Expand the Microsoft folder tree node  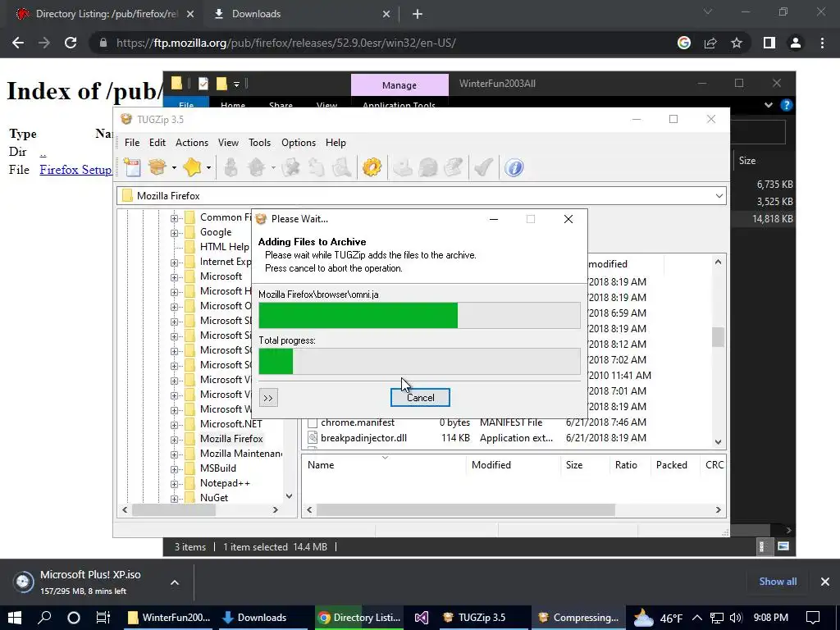tap(174, 277)
